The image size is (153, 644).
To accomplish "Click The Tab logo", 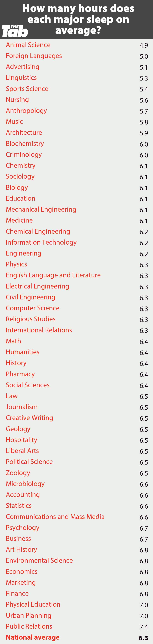I will coord(15,31).
